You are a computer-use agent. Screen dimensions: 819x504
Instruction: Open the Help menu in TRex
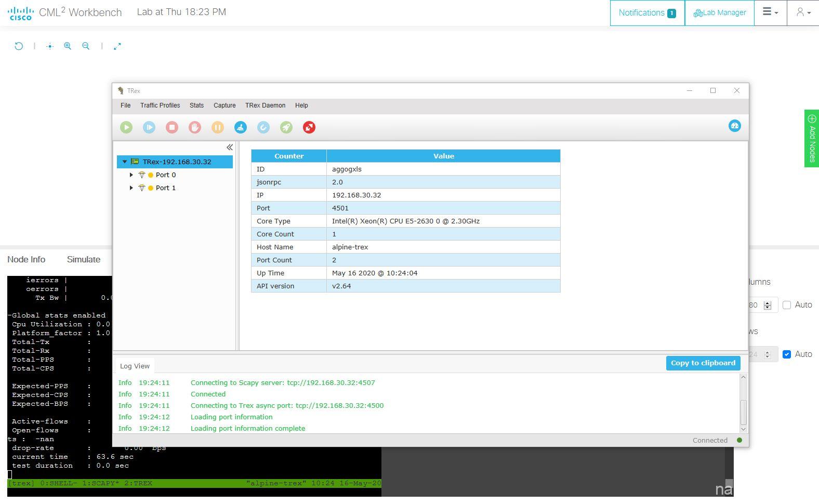301,105
